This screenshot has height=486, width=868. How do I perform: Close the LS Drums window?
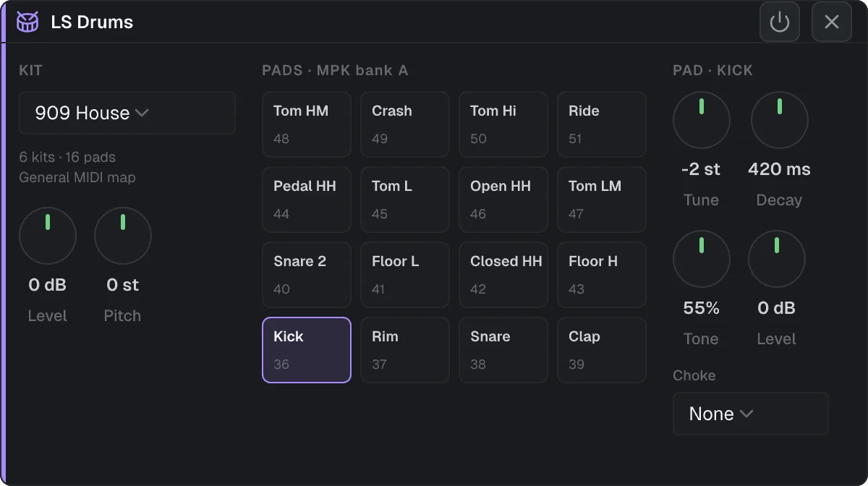832,22
